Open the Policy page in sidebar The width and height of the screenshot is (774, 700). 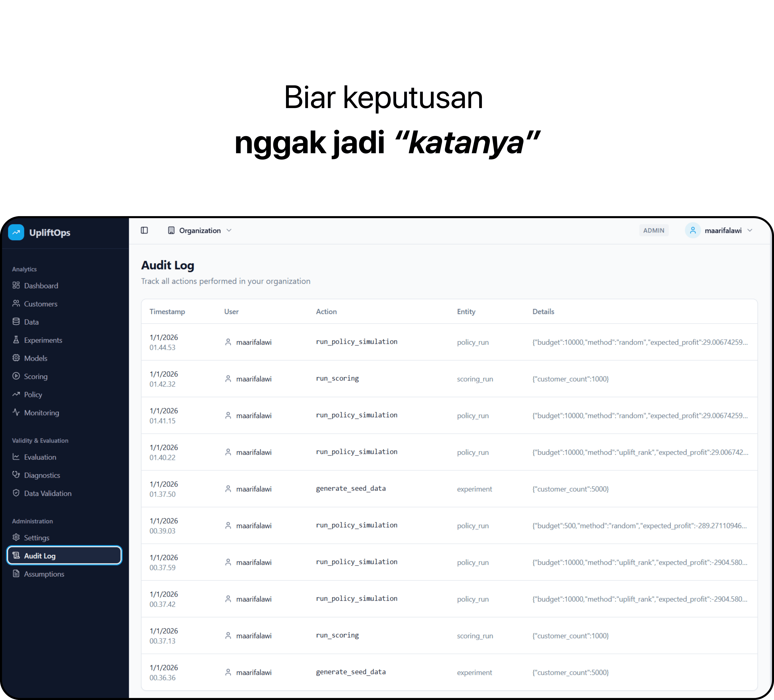point(33,394)
